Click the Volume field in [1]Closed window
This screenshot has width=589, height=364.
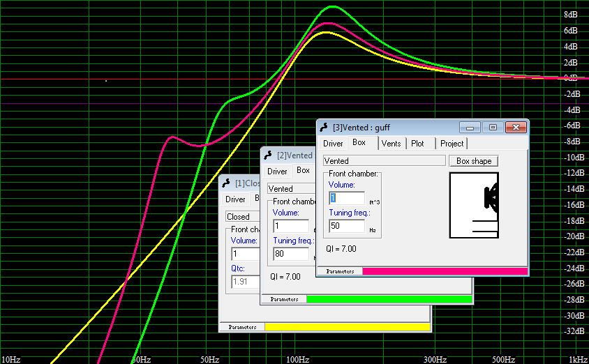click(x=245, y=254)
